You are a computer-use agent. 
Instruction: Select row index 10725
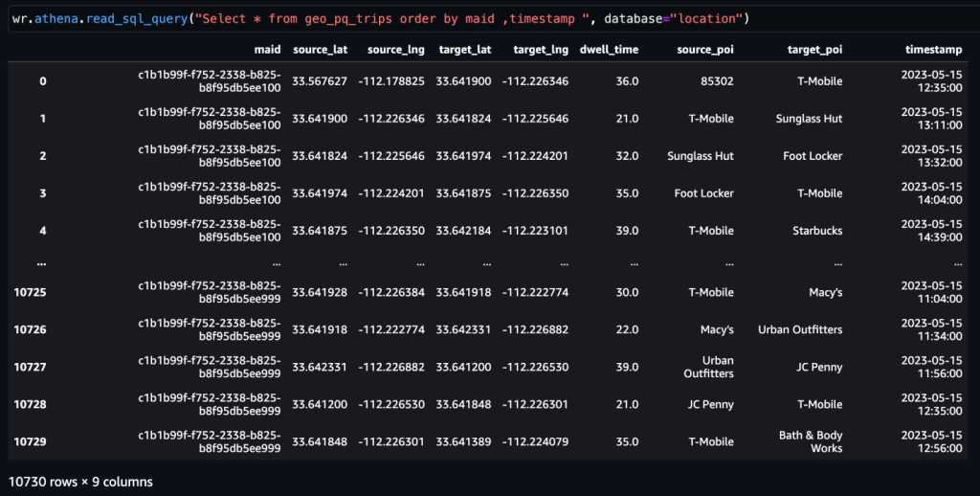(x=30, y=292)
